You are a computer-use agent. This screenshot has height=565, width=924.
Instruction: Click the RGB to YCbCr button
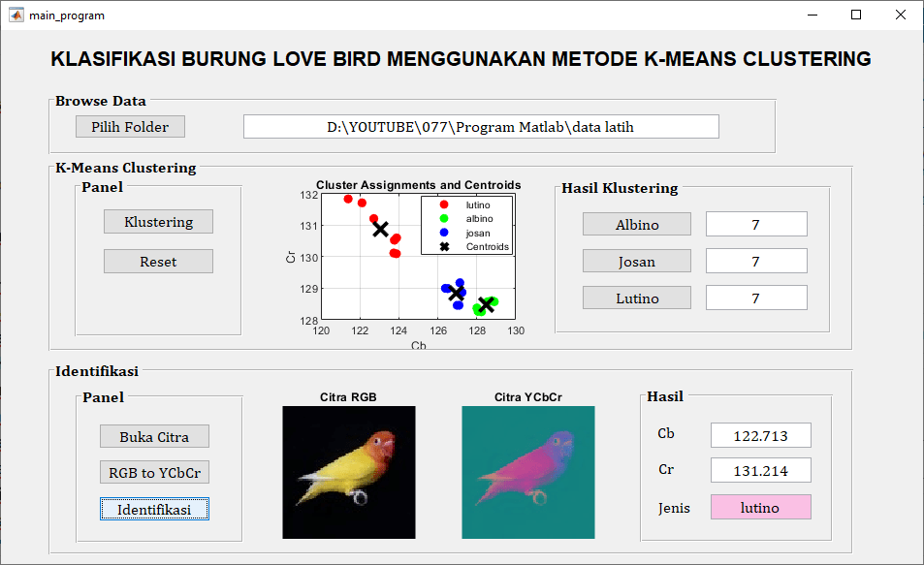[x=154, y=472]
